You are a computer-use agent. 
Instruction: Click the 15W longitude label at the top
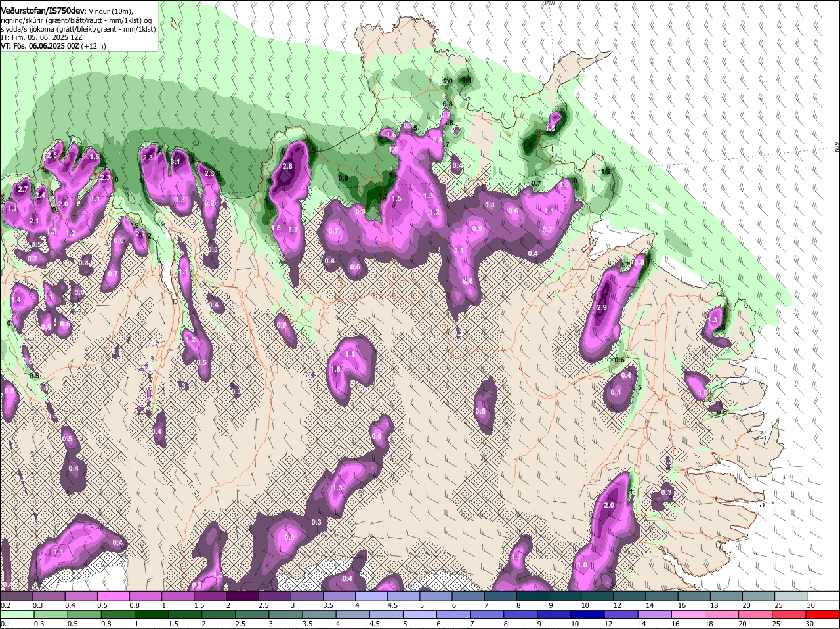coord(549,3)
